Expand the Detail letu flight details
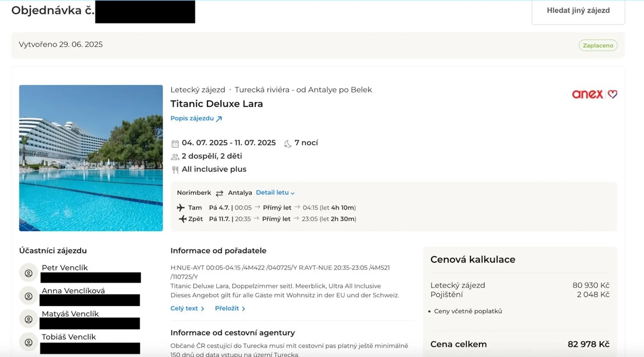This screenshot has height=357, width=644. [275, 193]
